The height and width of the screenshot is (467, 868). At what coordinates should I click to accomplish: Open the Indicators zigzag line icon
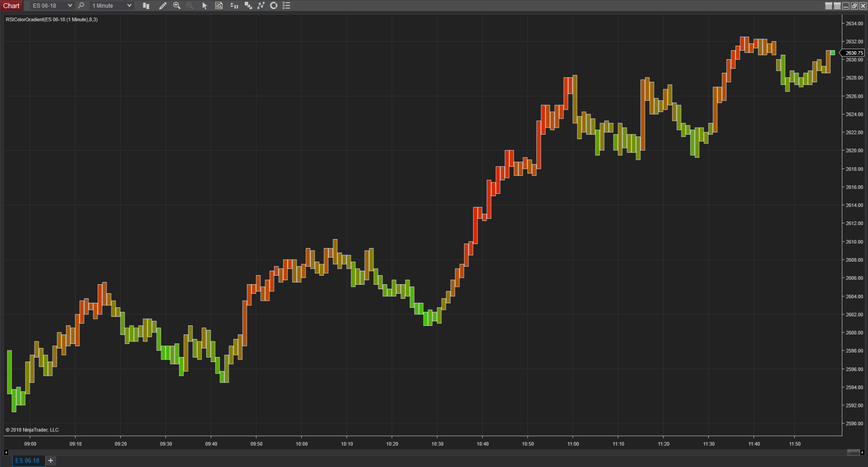261,6
